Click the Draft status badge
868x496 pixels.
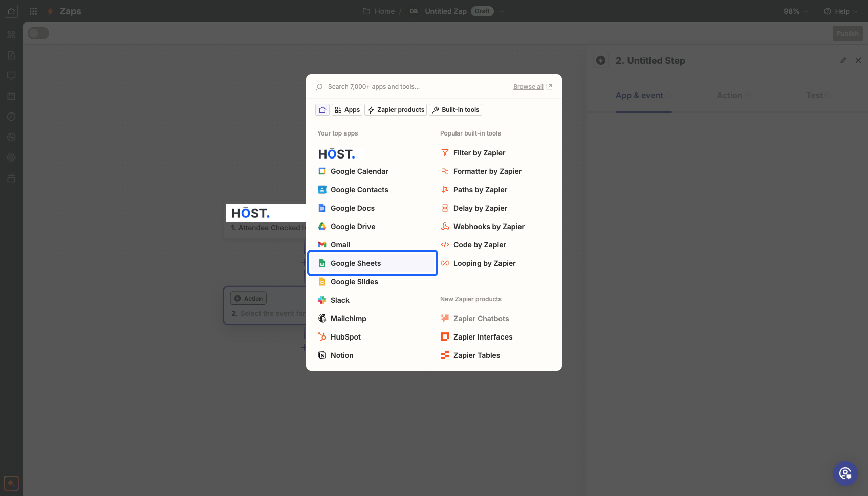tap(482, 11)
